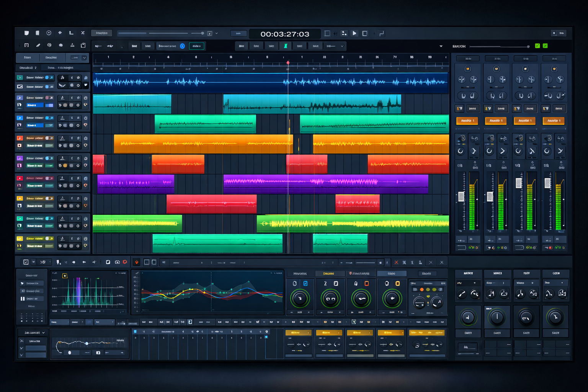Viewport: 588px width, 392px height.
Task: Expand the chevron dropdown in the center toolbar
Action: pyautogui.click(x=342, y=46)
